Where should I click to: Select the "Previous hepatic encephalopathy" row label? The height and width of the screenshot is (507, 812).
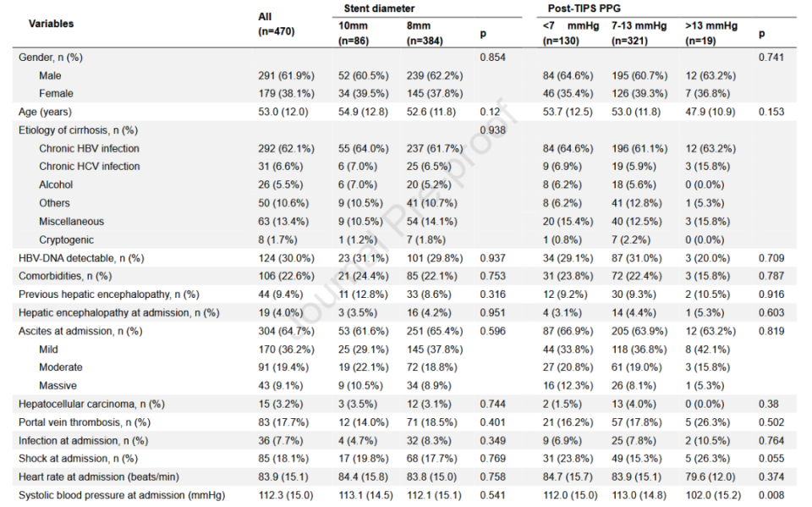point(108,295)
